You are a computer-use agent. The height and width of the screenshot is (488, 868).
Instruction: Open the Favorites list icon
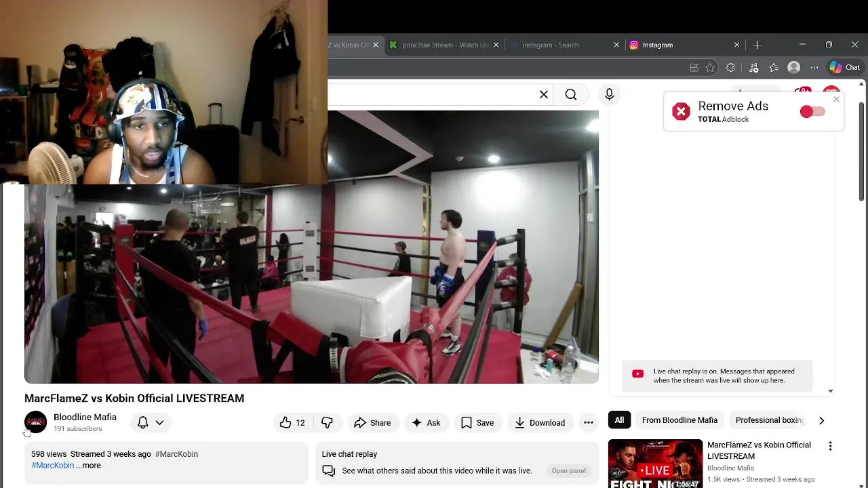coord(774,68)
